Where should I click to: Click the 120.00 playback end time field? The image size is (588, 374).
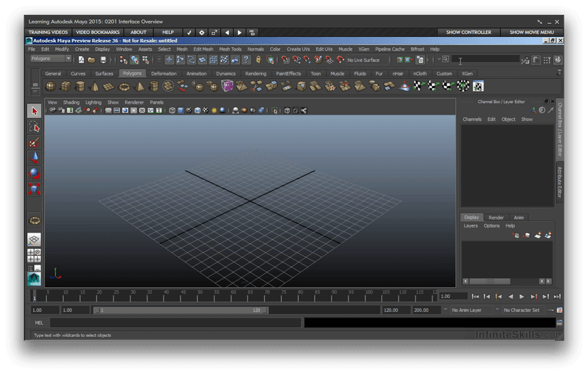click(x=396, y=310)
